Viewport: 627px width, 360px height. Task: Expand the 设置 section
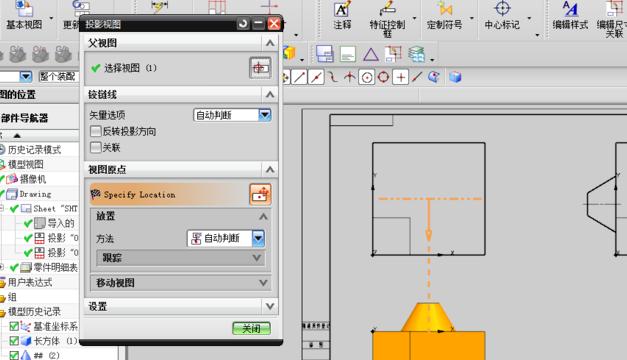[x=181, y=306]
